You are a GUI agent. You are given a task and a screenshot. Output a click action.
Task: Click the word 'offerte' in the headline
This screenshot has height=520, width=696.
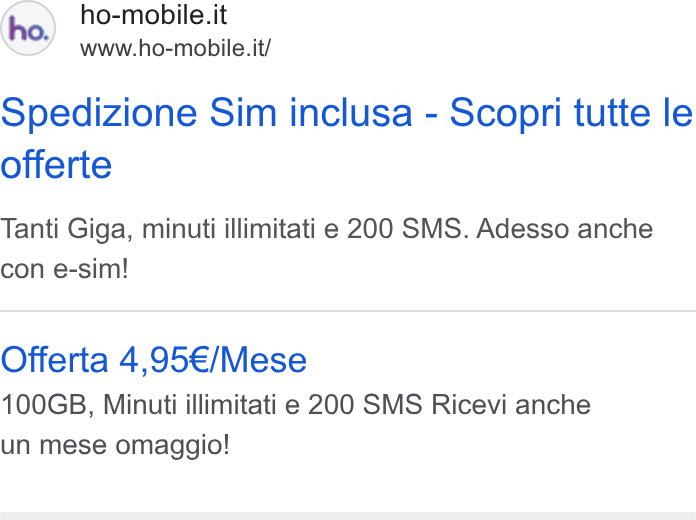coord(56,165)
